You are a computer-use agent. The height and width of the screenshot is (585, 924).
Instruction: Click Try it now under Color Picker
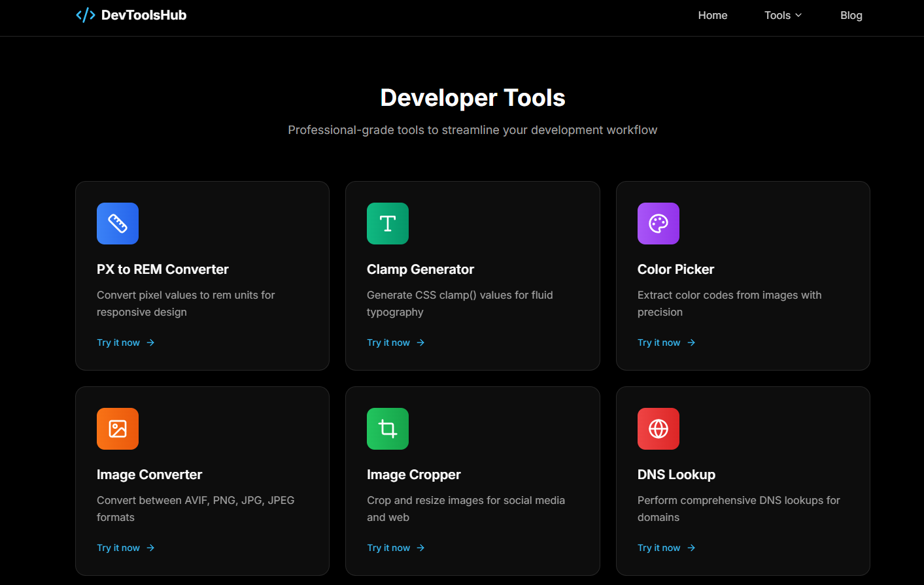[x=666, y=343]
